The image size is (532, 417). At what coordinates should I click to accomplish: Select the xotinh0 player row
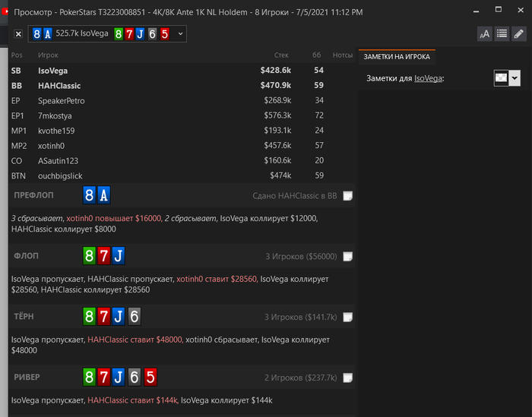point(182,146)
